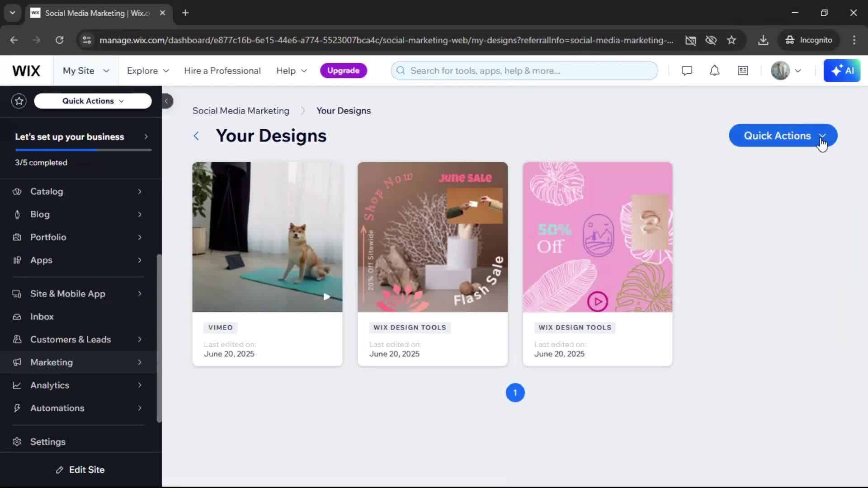Close the Social Media Marketing tab
This screenshot has width=868, height=488.
point(162,13)
